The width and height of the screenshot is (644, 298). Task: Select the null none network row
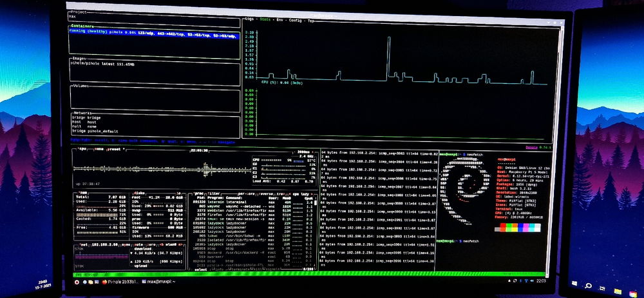coord(84,127)
